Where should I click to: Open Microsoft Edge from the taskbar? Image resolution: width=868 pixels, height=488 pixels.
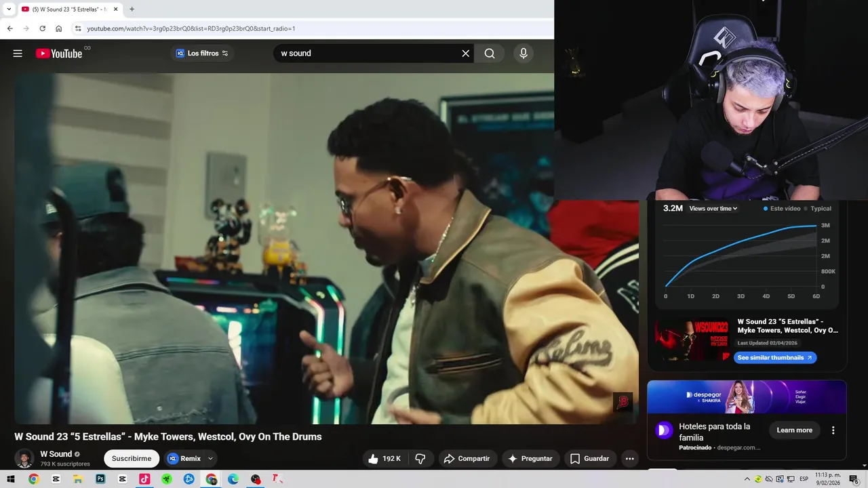pyautogui.click(x=233, y=479)
